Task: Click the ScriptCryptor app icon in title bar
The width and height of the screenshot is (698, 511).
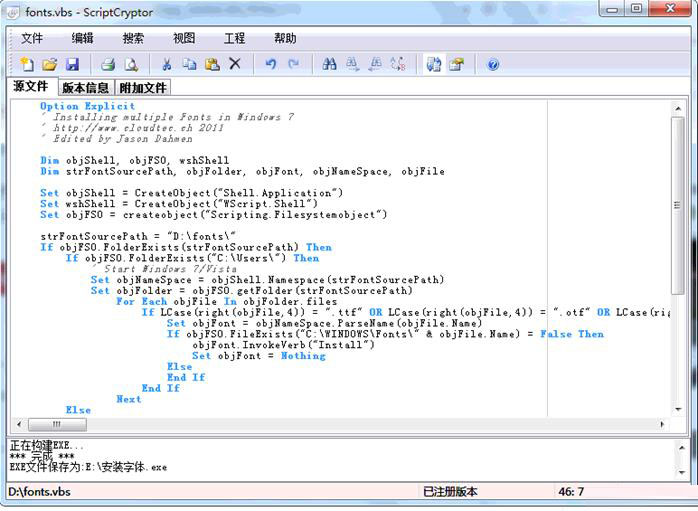Action: coord(12,12)
